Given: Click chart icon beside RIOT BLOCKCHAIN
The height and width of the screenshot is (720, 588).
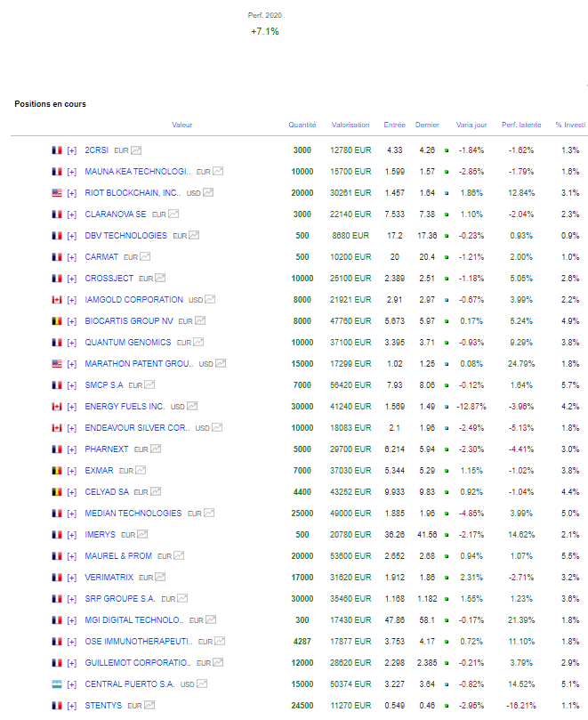Looking at the screenshot, I should 219,193.
